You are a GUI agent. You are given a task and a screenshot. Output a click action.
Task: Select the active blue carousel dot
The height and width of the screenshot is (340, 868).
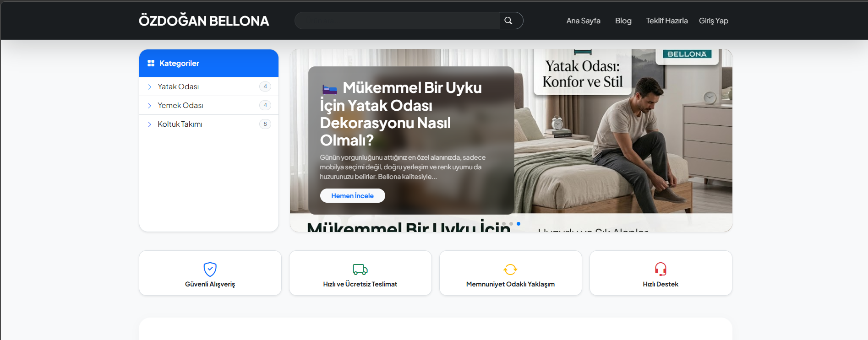point(519,224)
